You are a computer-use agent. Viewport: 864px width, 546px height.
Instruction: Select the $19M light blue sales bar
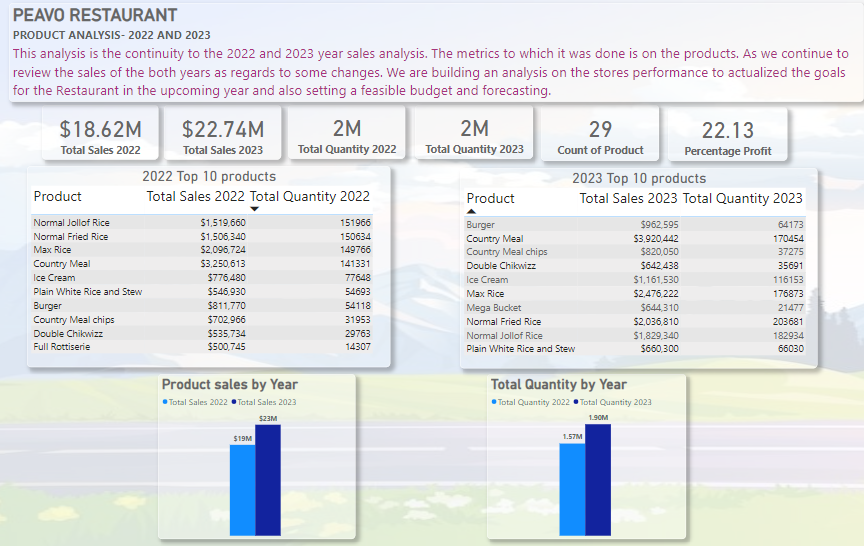click(242, 490)
